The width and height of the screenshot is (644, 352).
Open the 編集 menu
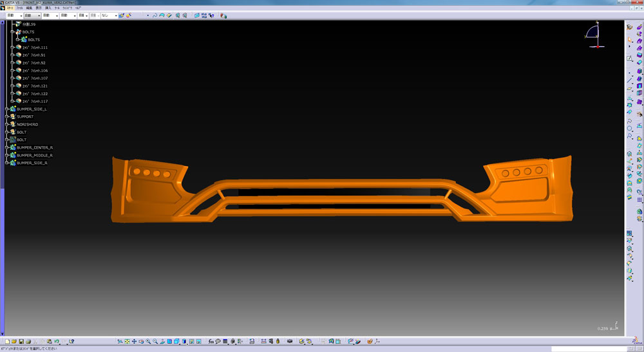[x=29, y=8]
